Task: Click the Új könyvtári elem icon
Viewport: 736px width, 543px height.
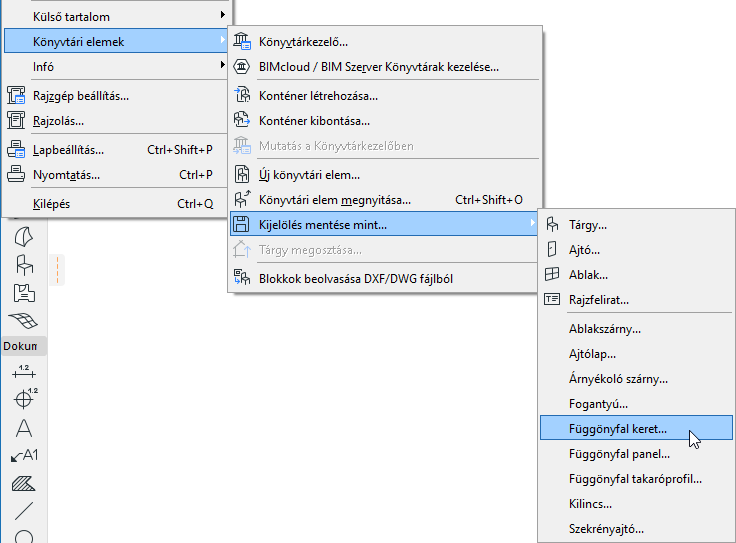Action: pyautogui.click(x=242, y=175)
